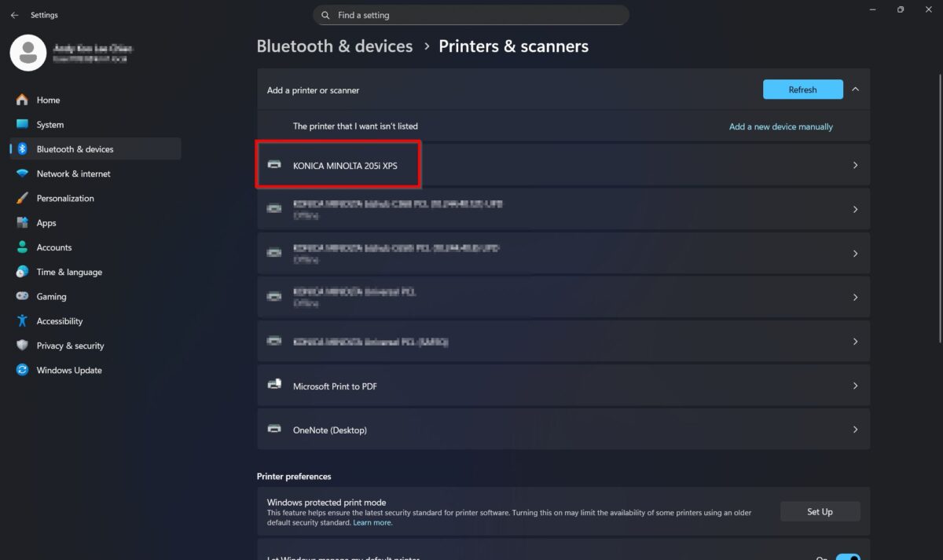
Task: Toggle the default printer management switch
Action: [847, 556]
